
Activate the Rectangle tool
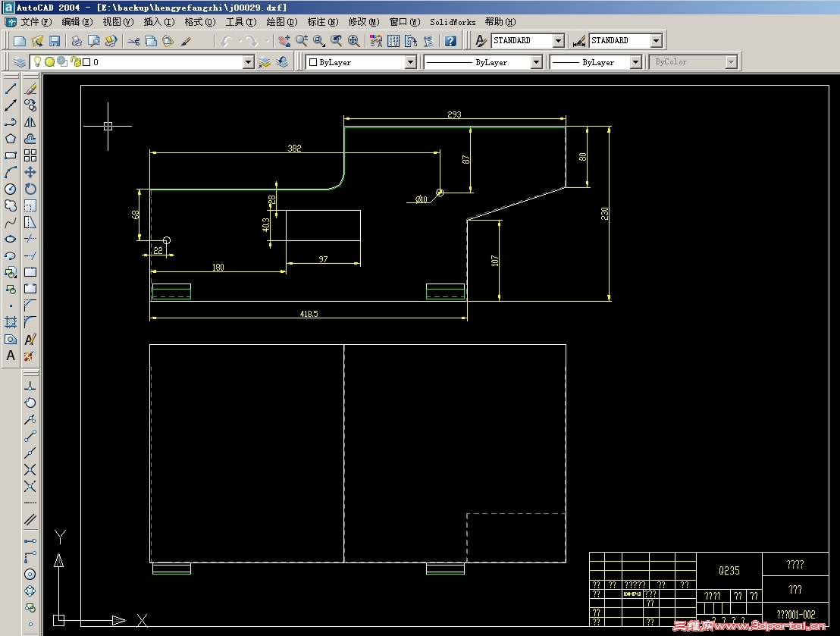[x=10, y=155]
